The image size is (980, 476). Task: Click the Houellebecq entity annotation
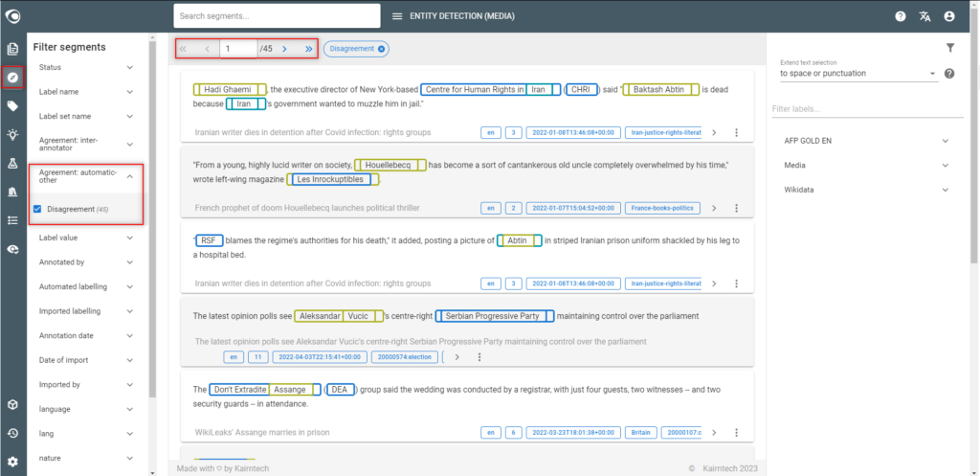click(x=390, y=165)
